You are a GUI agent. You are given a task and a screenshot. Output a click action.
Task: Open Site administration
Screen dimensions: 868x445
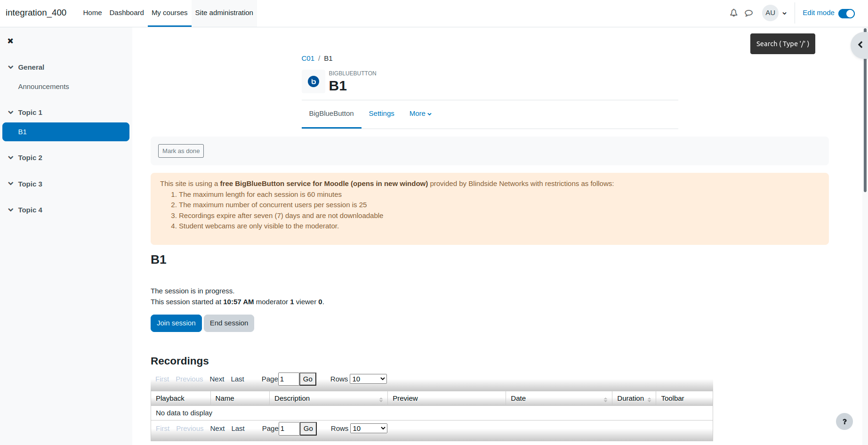click(x=224, y=13)
